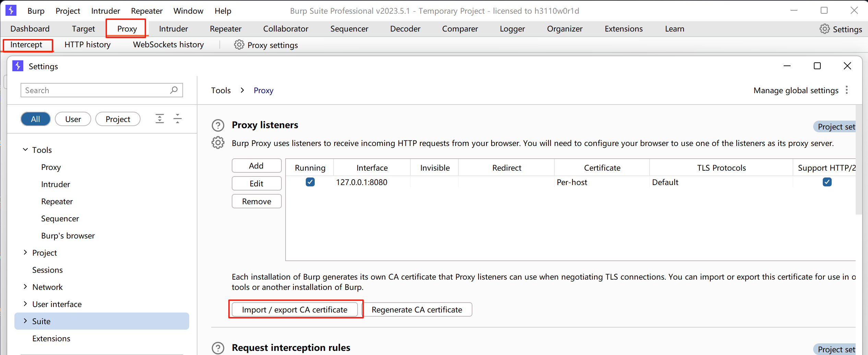868x355 pixels.
Task: Minimize the Settings dialog window
Action: (x=787, y=66)
